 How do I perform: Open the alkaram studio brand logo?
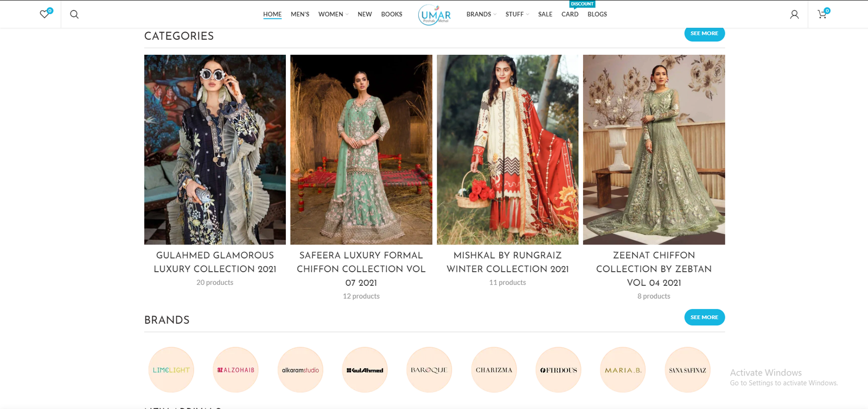[301, 370]
